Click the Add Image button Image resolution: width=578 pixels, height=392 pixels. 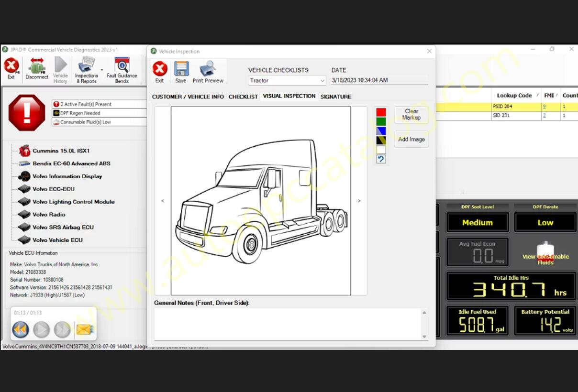pyautogui.click(x=411, y=140)
